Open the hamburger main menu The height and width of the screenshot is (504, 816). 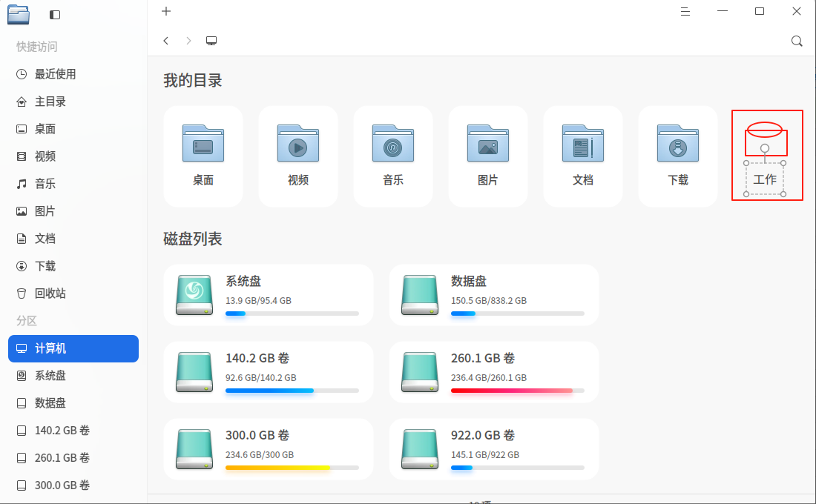(x=685, y=11)
